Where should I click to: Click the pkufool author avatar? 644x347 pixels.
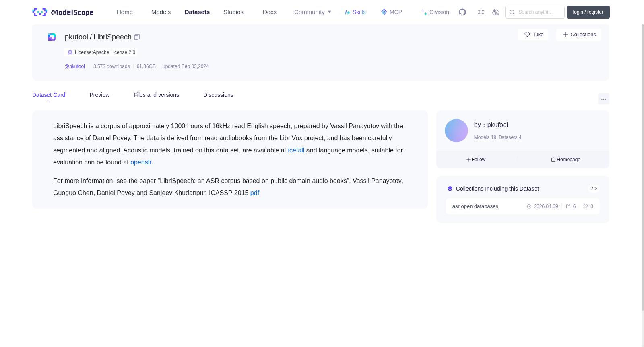pos(456,131)
